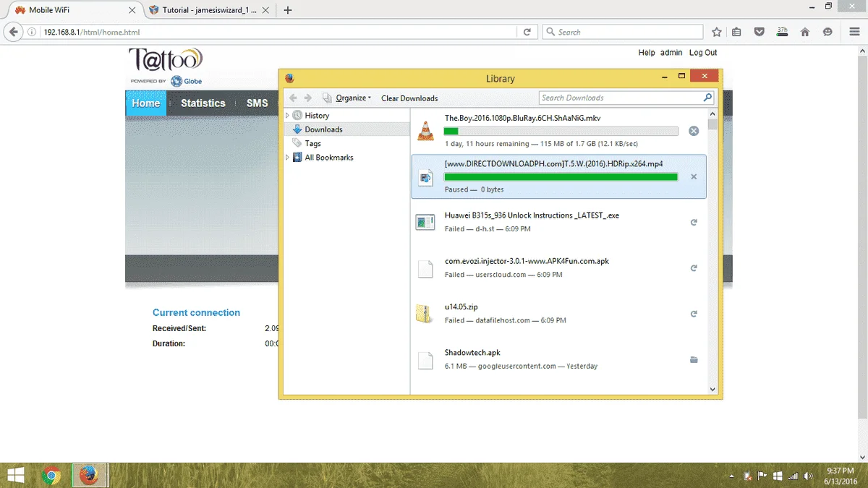Click the Log Out link
The image size is (868, 488).
point(703,53)
